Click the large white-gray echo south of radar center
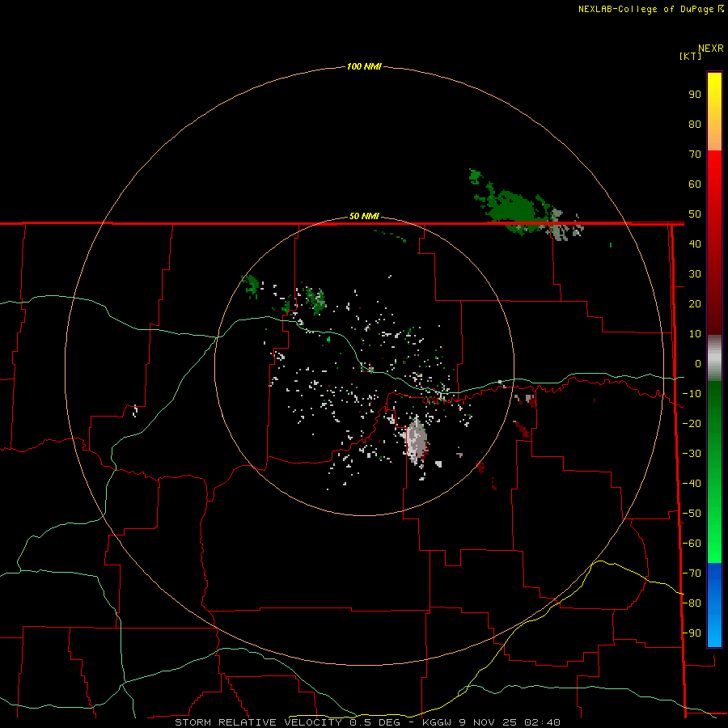 pos(416,441)
